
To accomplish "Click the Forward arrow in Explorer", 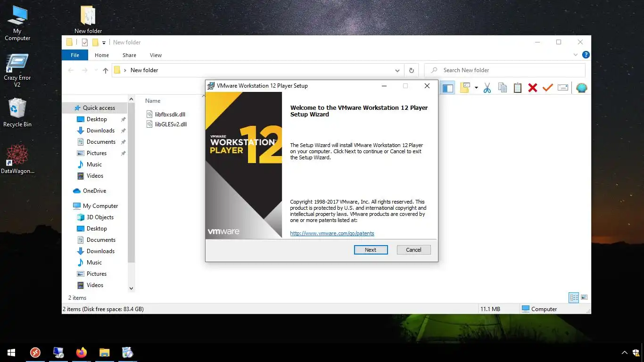I will pos(85,70).
